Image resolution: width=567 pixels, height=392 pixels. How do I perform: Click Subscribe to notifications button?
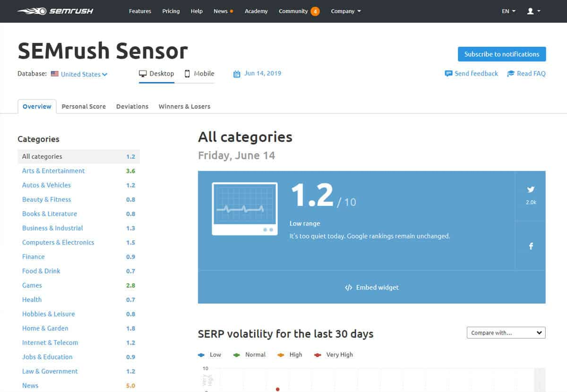click(x=502, y=54)
